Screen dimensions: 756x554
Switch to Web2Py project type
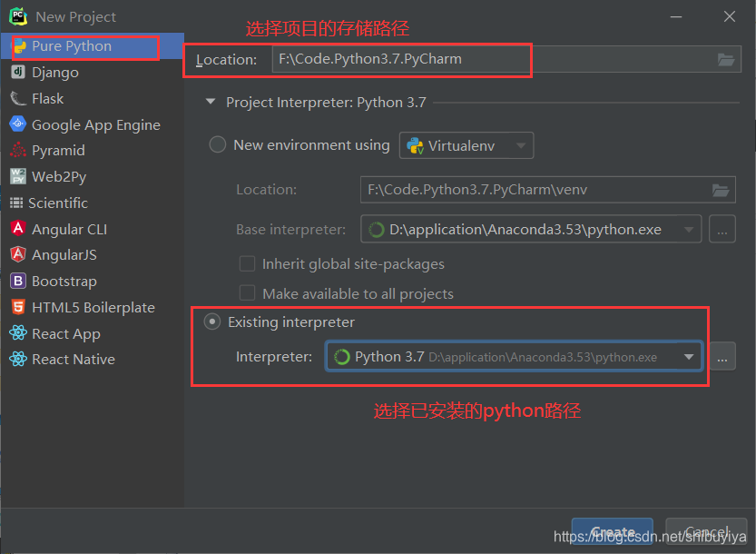click(93, 176)
